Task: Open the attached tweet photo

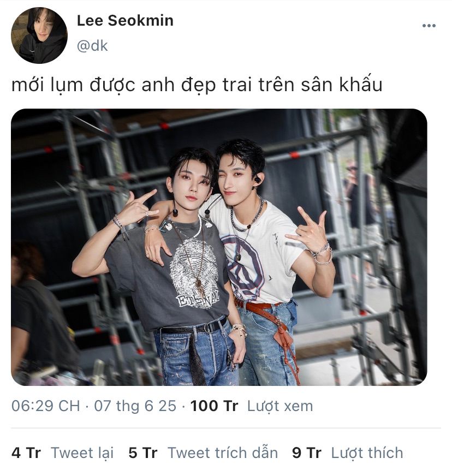Action: pos(219,247)
